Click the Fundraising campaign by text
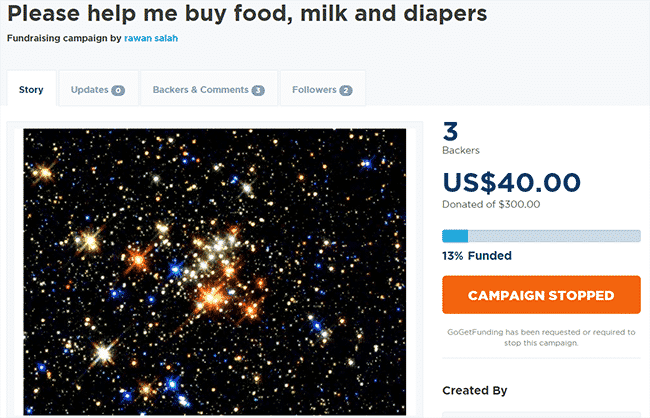The height and width of the screenshot is (418, 650). coord(64,38)
